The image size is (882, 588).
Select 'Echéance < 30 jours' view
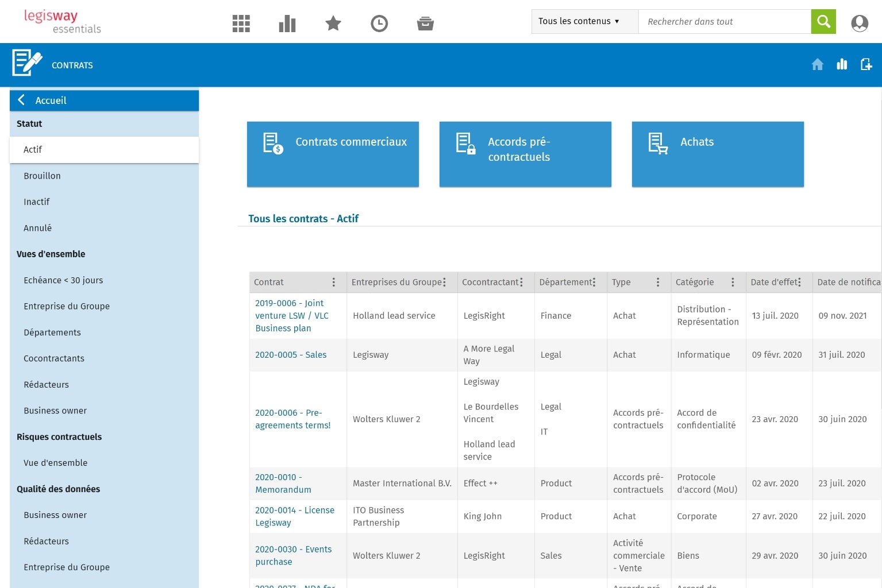click(63, 280)
